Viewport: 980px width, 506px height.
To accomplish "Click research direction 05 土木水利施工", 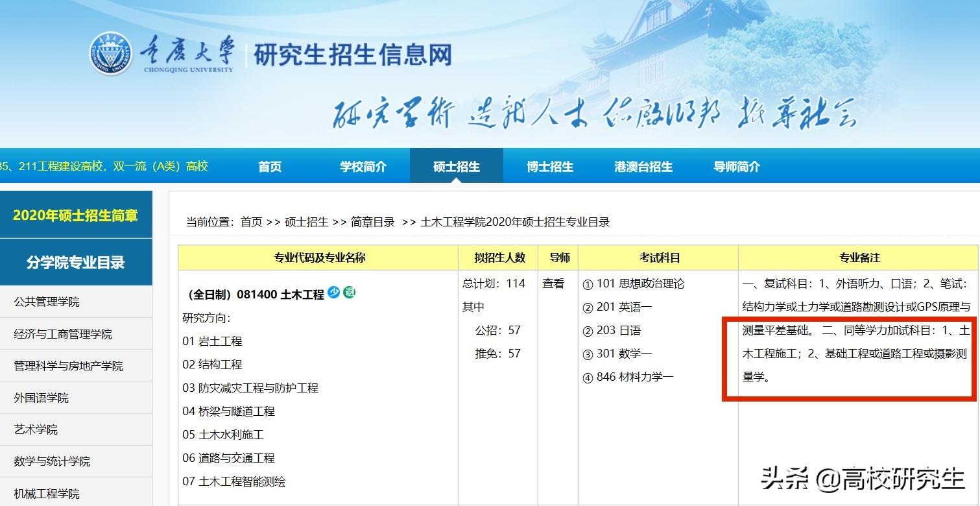I will [223, 434].
